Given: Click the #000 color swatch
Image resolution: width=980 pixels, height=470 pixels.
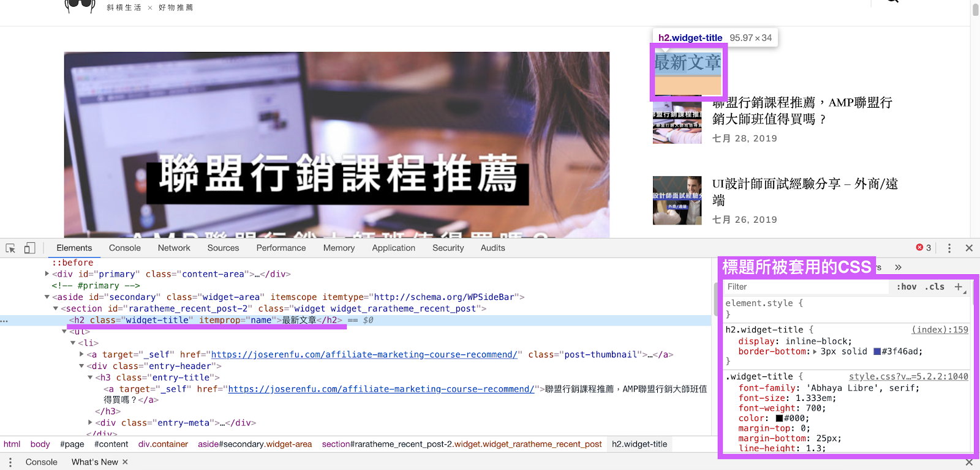Looking at the screenshot, I should tap(779, 419).
